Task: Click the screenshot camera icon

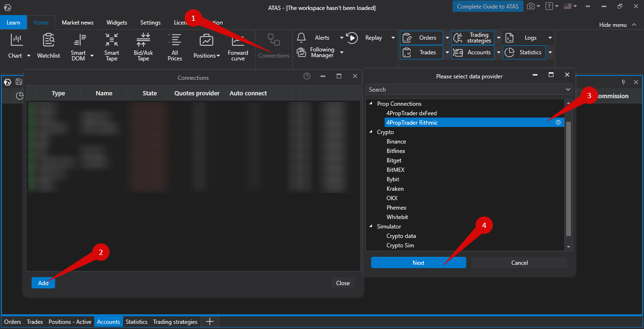Action: click(x=531, y=7)
